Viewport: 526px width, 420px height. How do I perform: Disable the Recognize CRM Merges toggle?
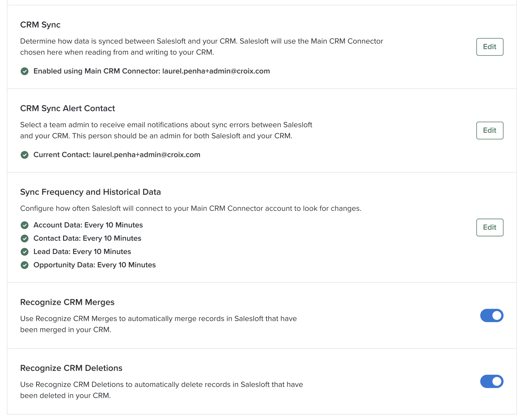click(492, 315)
